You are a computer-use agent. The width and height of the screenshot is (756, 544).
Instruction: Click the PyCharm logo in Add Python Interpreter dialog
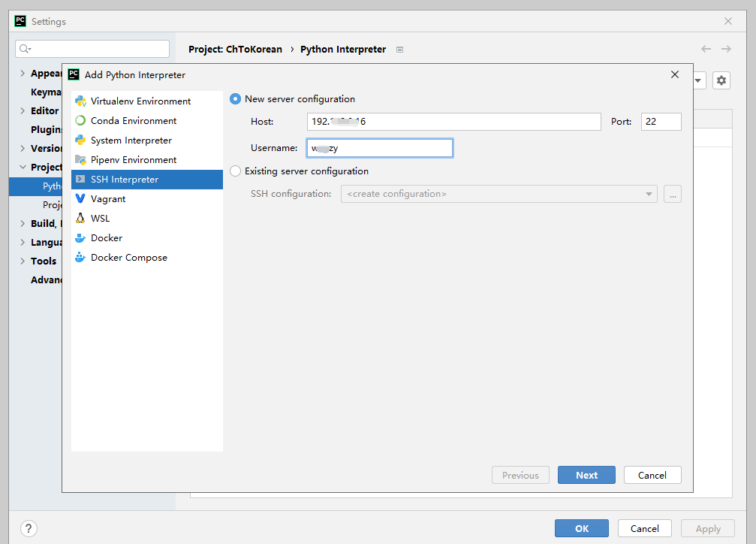tap(74, 74)
